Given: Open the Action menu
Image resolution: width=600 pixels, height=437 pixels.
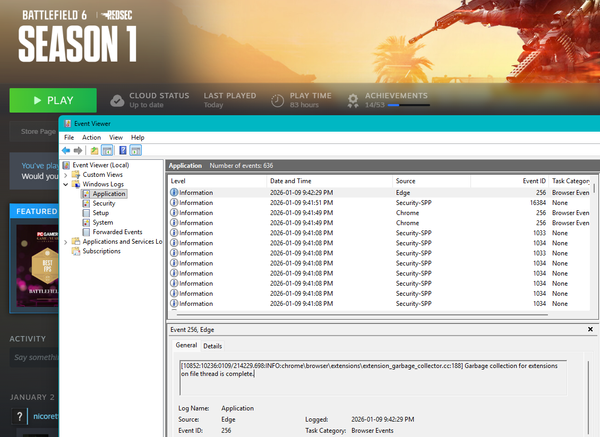Looking at the screenshot, I should pos(91,137).
